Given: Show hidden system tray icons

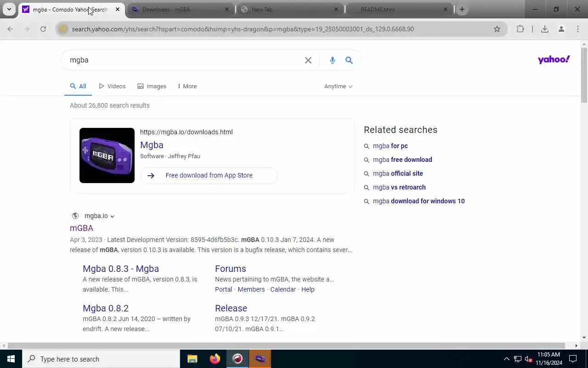Looking at the screenshot, I should (x=506, y=359).
